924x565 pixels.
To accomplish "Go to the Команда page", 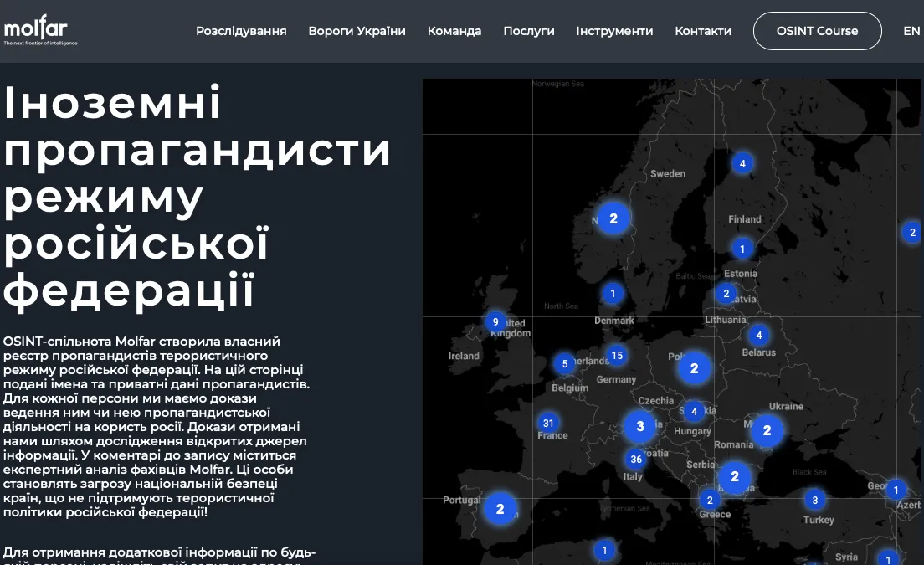I will coord(454,31).
